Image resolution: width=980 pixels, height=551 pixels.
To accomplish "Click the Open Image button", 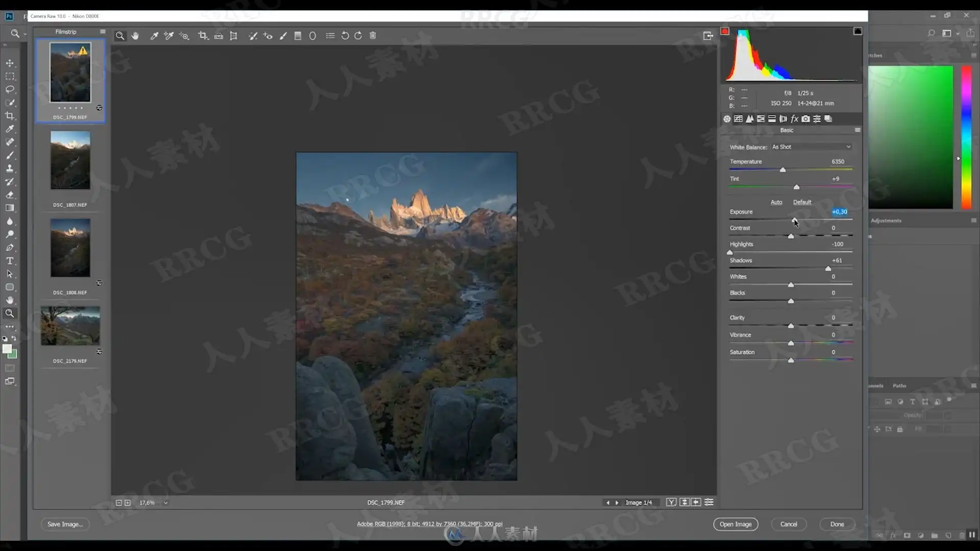I will 736,524.
